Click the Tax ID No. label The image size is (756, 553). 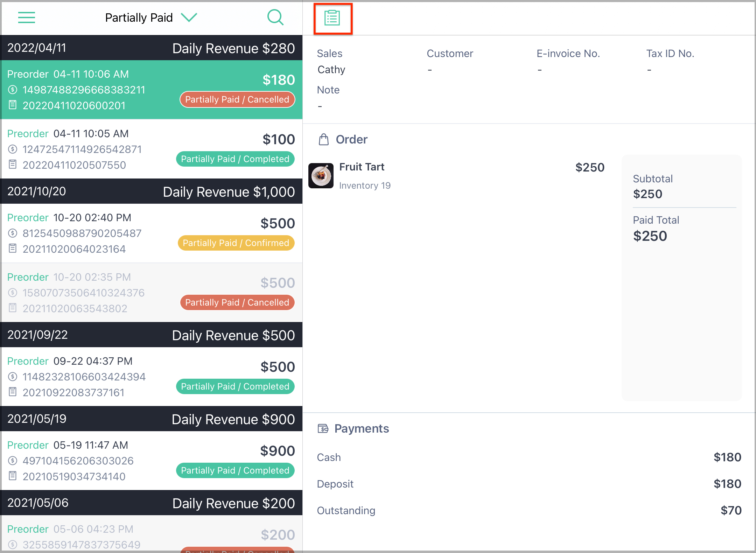(670, 54)
